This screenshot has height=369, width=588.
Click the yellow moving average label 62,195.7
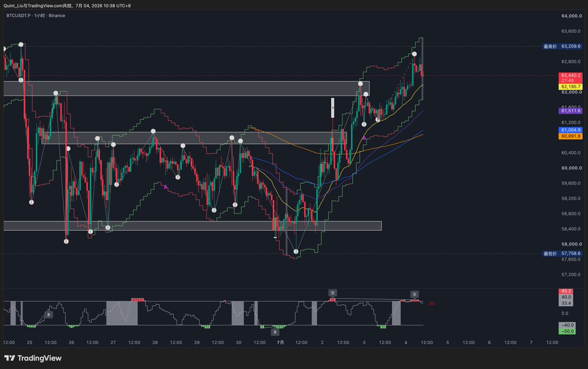pyautogui.click(x=570, y=87)
